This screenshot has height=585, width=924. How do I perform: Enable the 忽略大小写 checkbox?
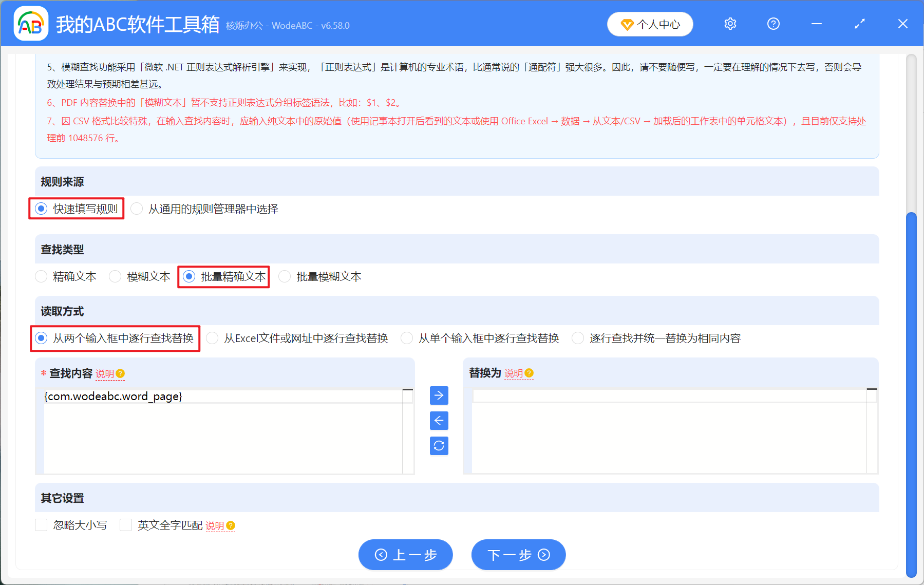41,525
